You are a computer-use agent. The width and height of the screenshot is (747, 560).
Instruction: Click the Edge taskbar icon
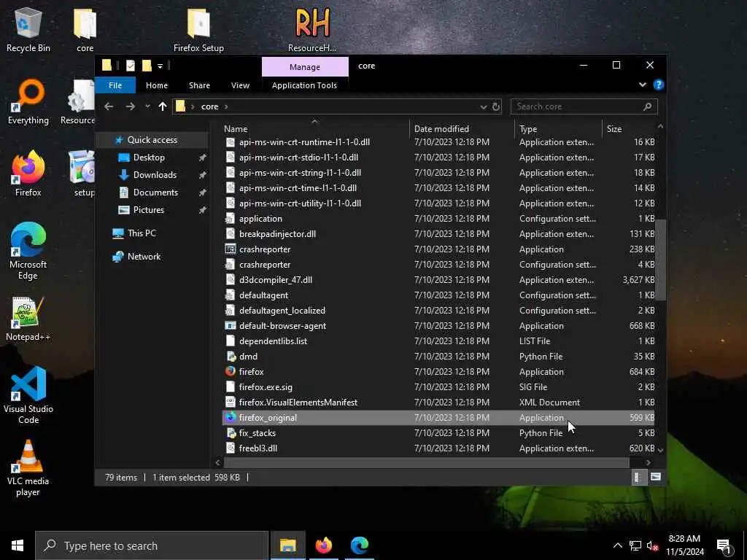pyautogui.click(x=360, y=545)
